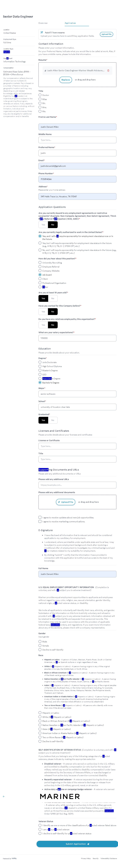Open the Application tab
The height and width of the screenshot is (868, 118).
coord(70,23)
